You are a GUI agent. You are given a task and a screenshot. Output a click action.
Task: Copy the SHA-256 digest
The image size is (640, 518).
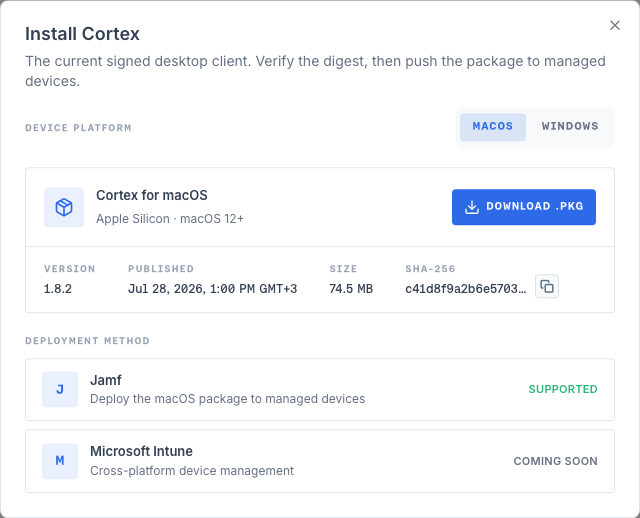547,287
